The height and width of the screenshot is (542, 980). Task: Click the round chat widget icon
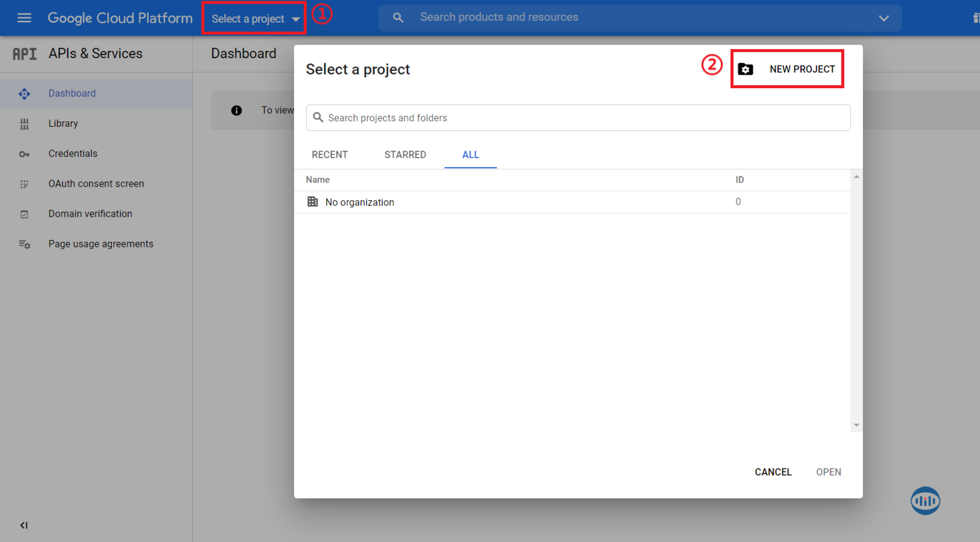tap(925, 501)
